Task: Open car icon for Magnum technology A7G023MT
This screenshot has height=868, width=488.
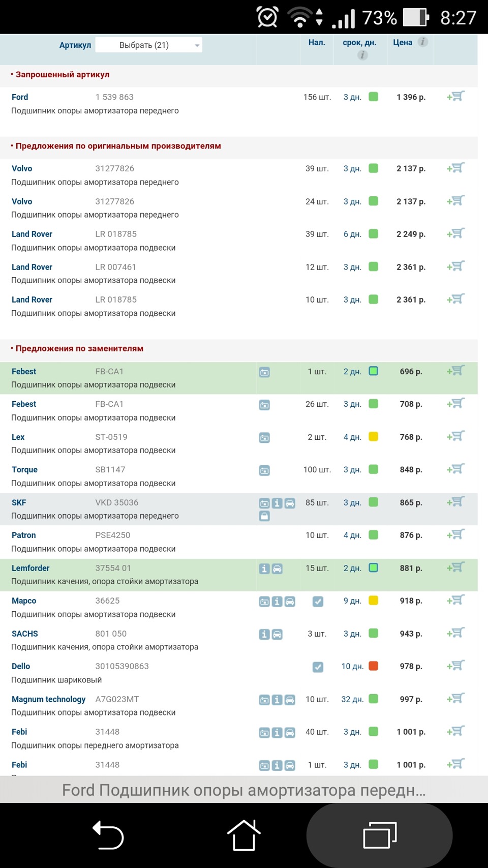Action: (290, 700)
